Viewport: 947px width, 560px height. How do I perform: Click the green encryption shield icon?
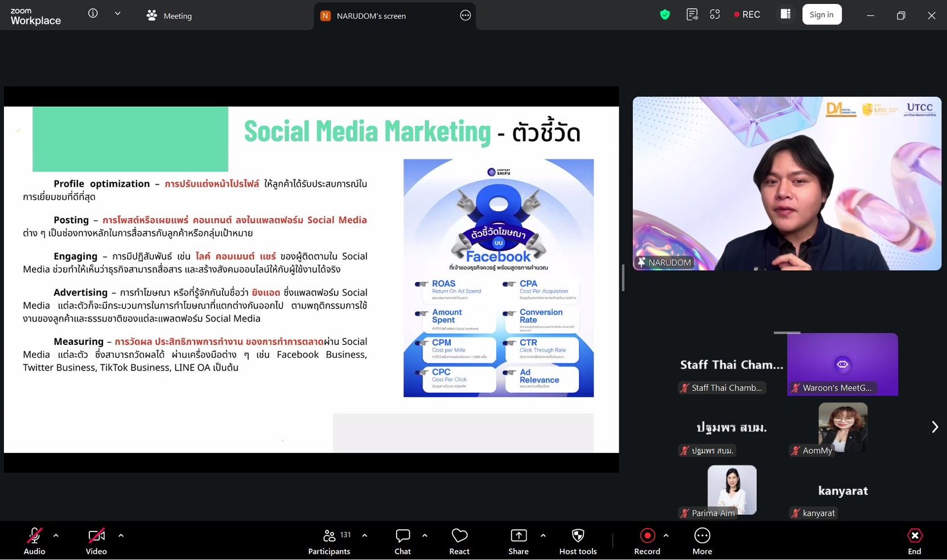click(x=665, y=15)
